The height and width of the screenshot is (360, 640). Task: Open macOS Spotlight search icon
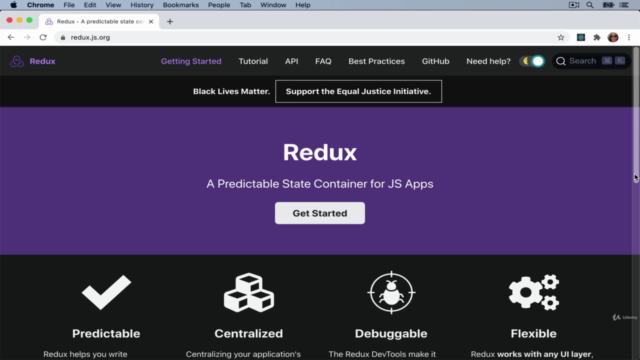[590, 5]
